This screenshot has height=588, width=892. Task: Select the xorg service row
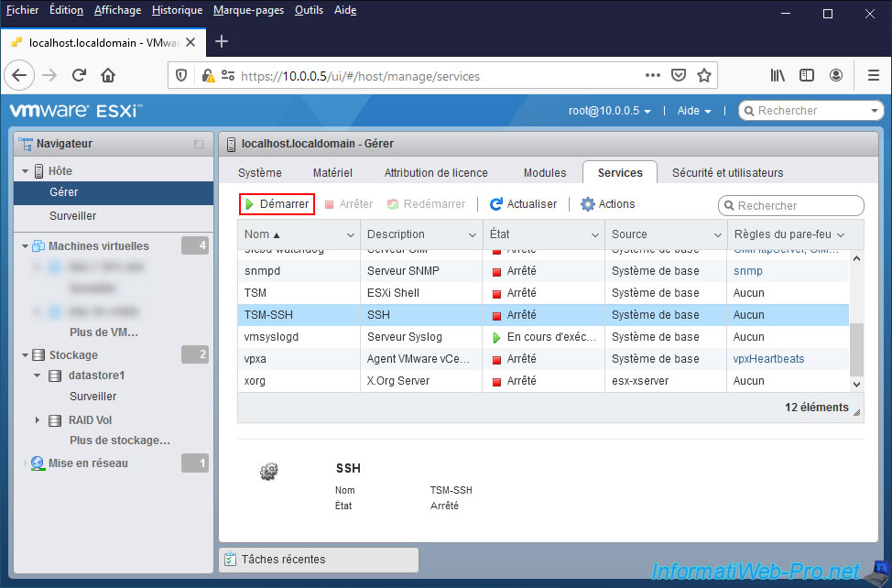click(543, 381)
